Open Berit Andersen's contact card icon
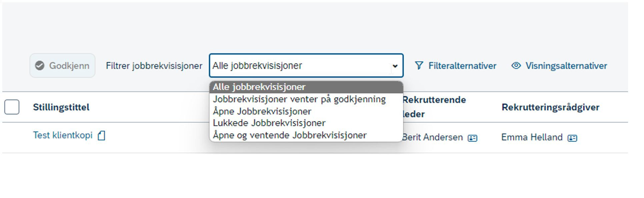Image resolution: width=644 pixels, height=198 pixels. click(472, 138)
